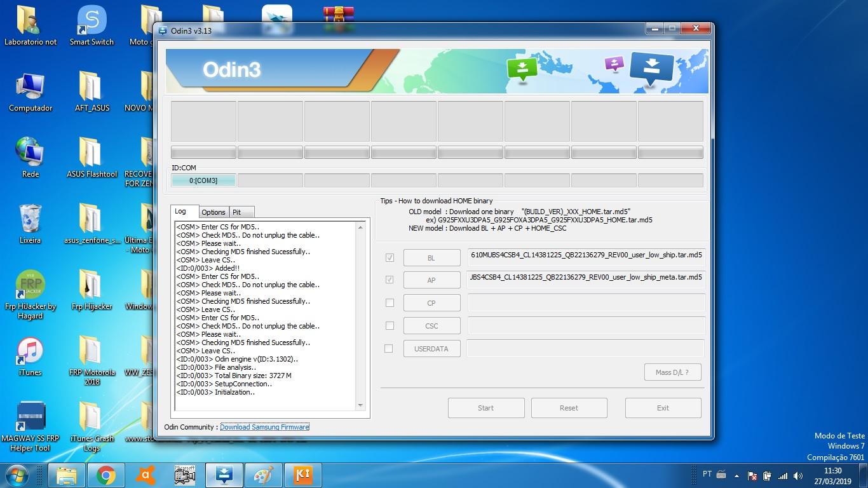
Task: Open Windows Explorer from the taskbar
Action: tap(67, 475)
